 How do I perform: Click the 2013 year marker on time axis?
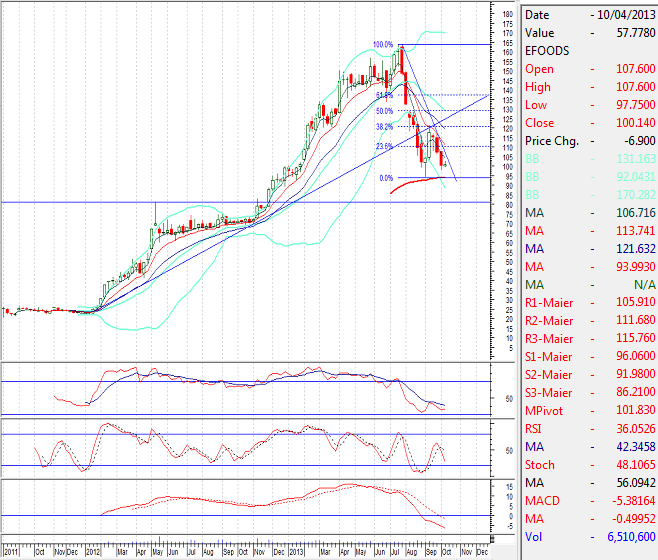coord(296,551)
